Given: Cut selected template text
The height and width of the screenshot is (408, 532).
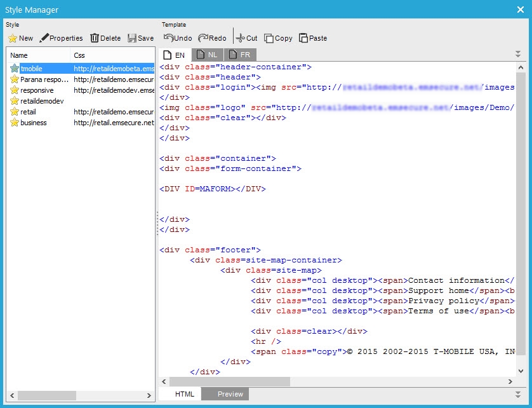Looking at the screenshot, I should tap(246, 38).
